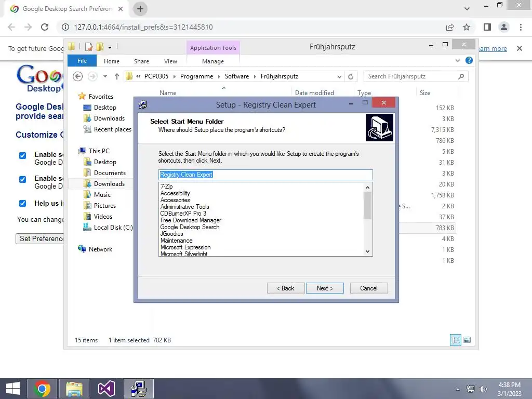Open Explorer's recent locations dropdown
The height and width of the screenshot is (399, 532).
[x=105, y=76]
